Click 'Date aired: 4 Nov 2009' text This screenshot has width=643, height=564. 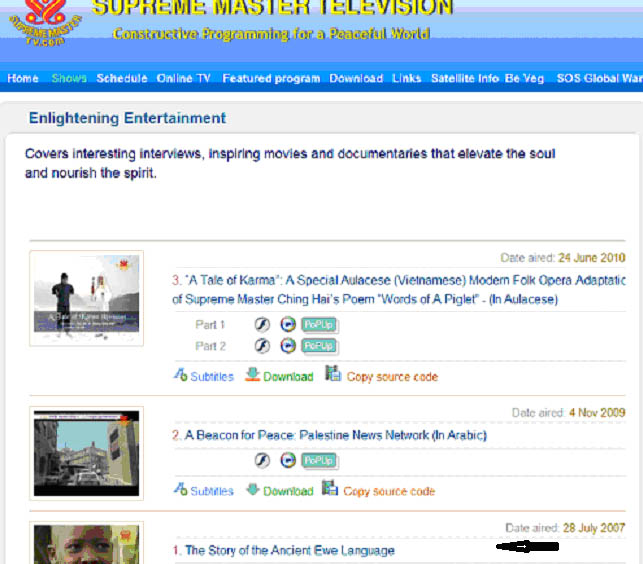coord(568,413)
